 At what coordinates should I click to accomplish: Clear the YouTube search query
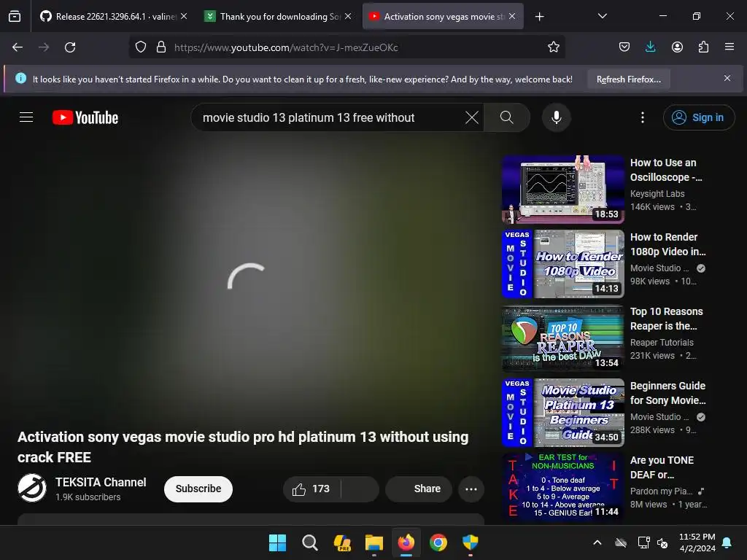pyautogui.click(x=472, y=117)
